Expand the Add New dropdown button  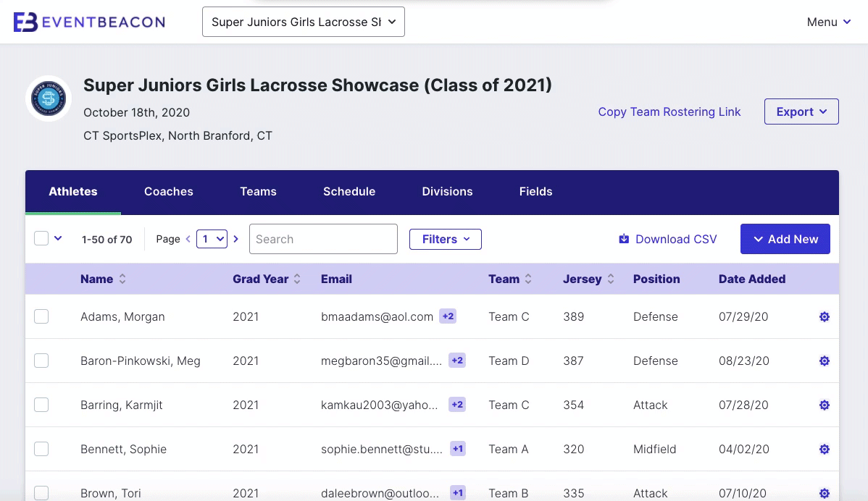pos(785,239)
